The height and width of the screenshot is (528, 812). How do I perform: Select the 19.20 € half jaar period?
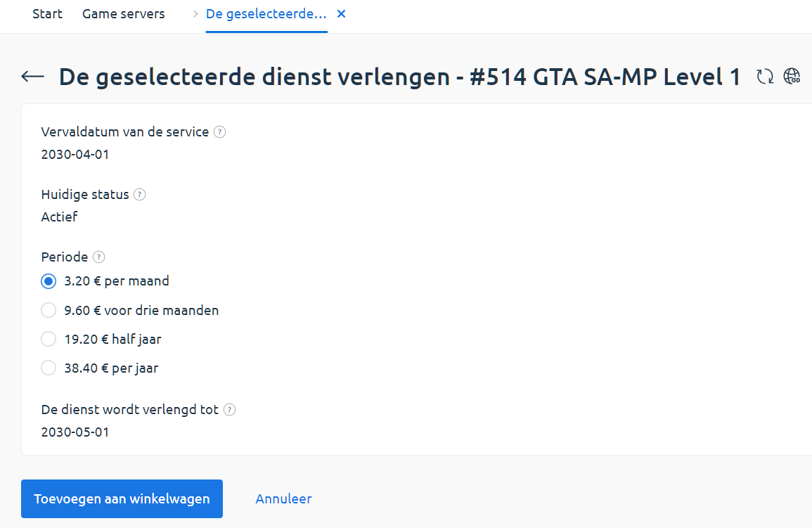(49, 339)
